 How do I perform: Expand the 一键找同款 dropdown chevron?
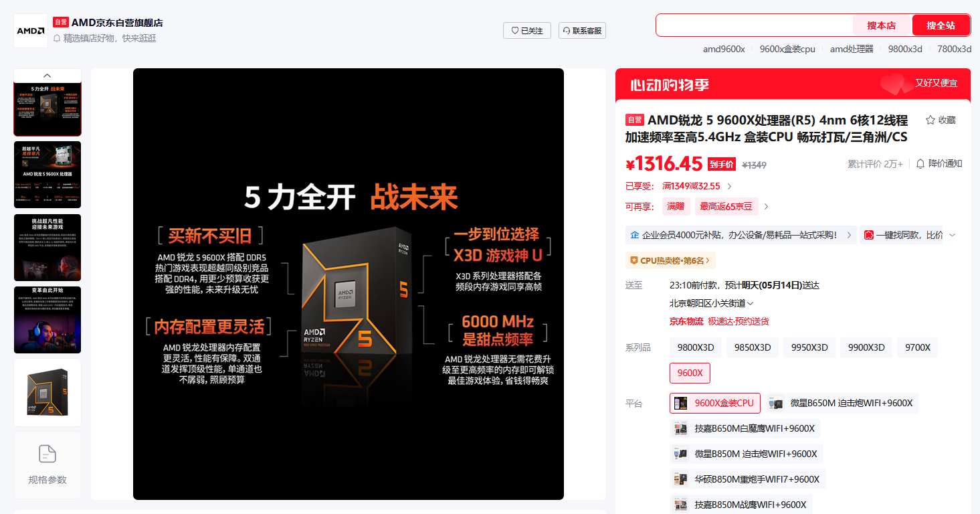[x=953, y=235]
